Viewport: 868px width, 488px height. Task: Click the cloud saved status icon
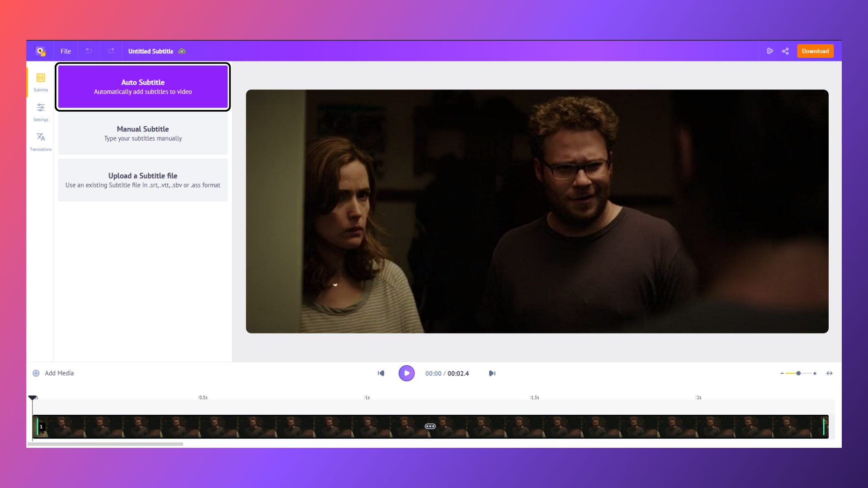(182, 51)
